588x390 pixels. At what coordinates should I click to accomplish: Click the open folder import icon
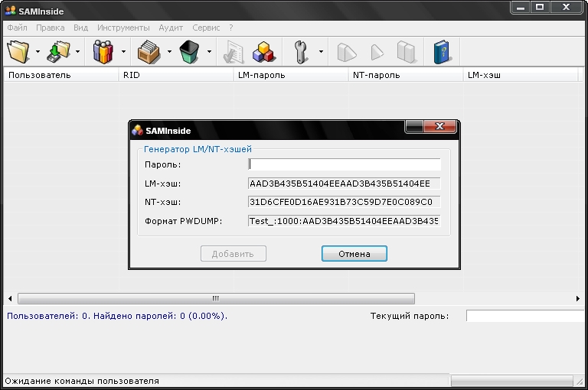(x=18, y=52)
